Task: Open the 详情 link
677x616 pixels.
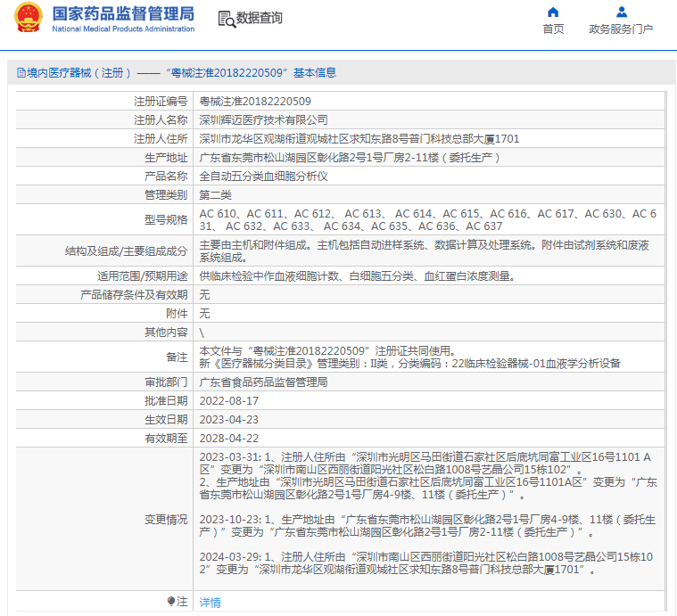Action: 211,603
